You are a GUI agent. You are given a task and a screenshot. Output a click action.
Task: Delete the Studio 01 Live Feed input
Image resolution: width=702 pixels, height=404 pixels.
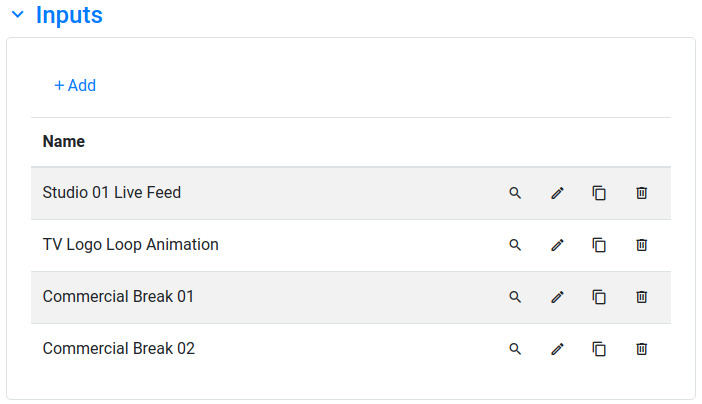(x=642, y=193)
